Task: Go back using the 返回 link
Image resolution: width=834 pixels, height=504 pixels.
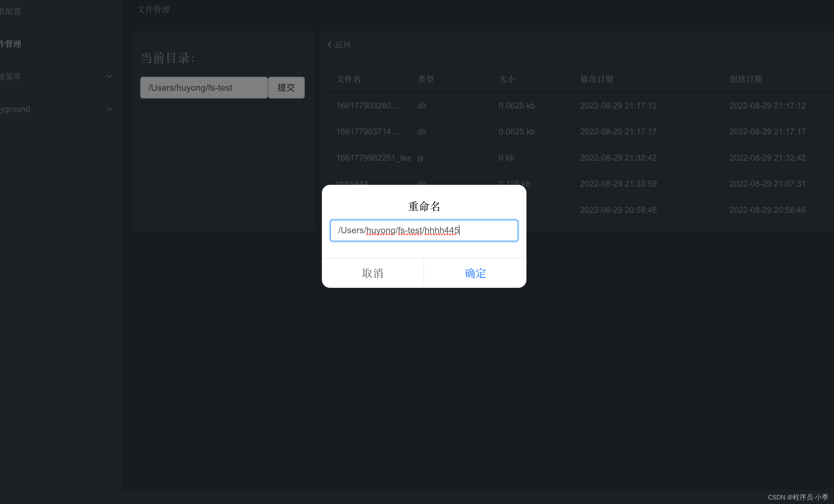Action: (x=343, y=45)
